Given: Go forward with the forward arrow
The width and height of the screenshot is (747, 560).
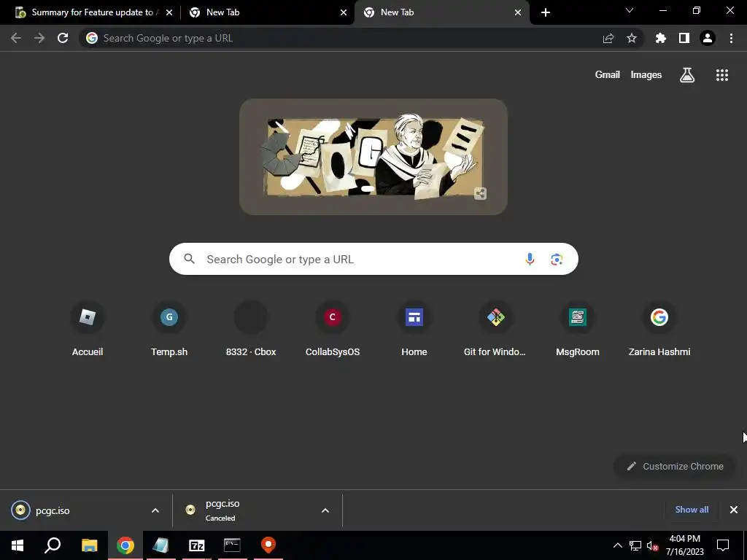Looking at the screenshot, I should pos(39,38).
